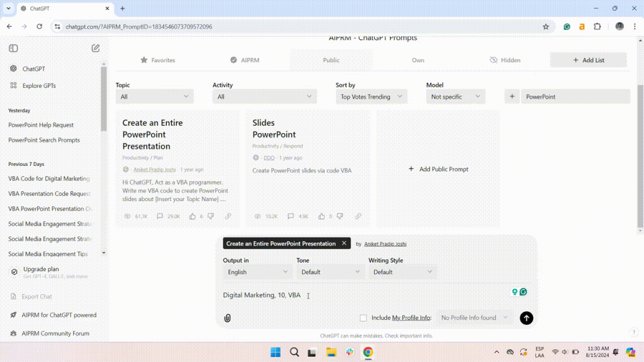644x362 pixels.
Task: Click thumbs down on Slides PowerPoint card
Action: pos(340,216)
